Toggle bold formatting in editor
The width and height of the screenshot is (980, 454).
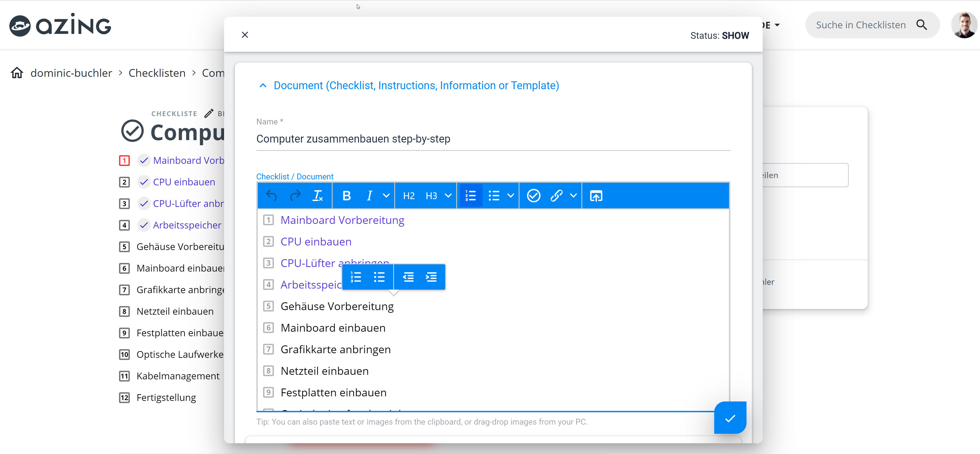point(346,196)
